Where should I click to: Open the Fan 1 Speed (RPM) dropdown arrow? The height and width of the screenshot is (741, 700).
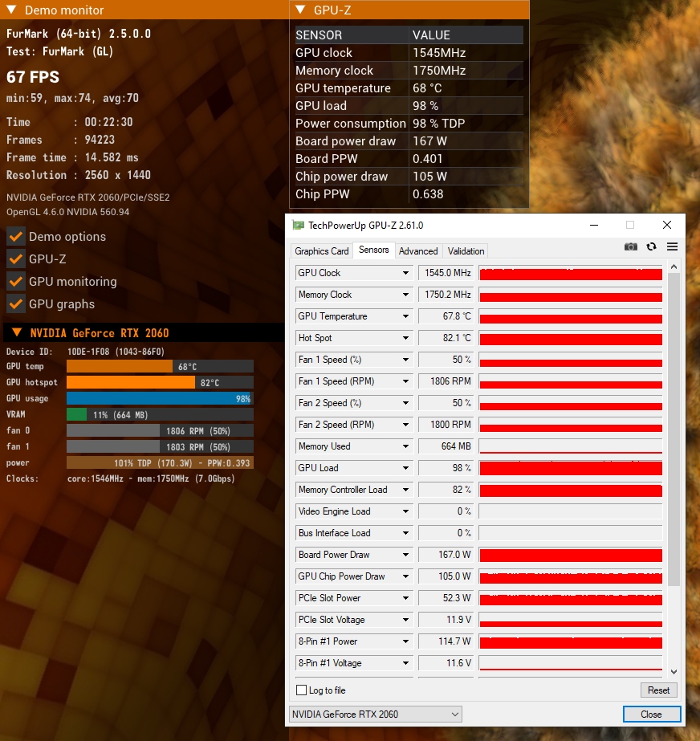[x=405, y=381]
